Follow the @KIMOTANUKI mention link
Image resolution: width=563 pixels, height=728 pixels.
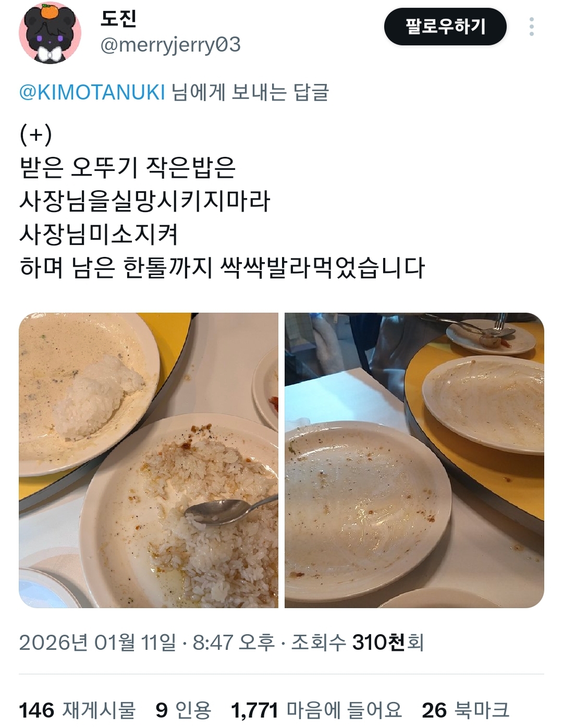click(92, 92)
